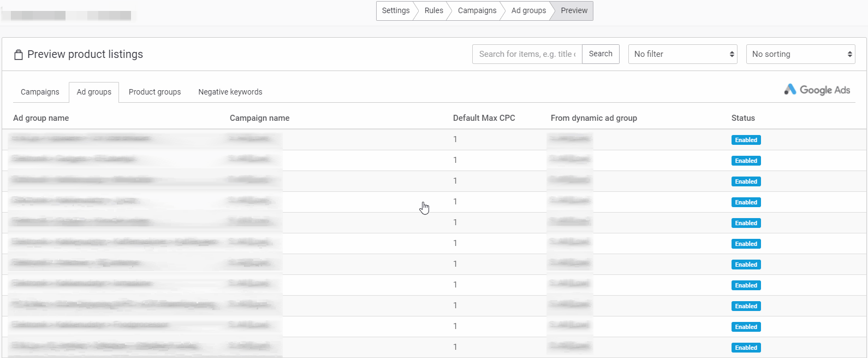Viewport: 868px width, 358px height.
Task: Click the Preview step in breadcrumb
Action: pos(574,11)
